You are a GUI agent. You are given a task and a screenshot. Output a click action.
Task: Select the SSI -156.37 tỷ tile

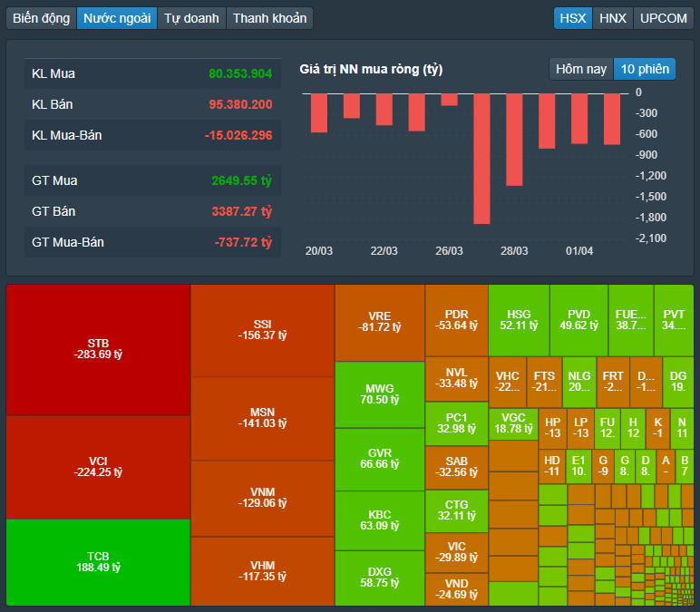[x=263, y=330]
